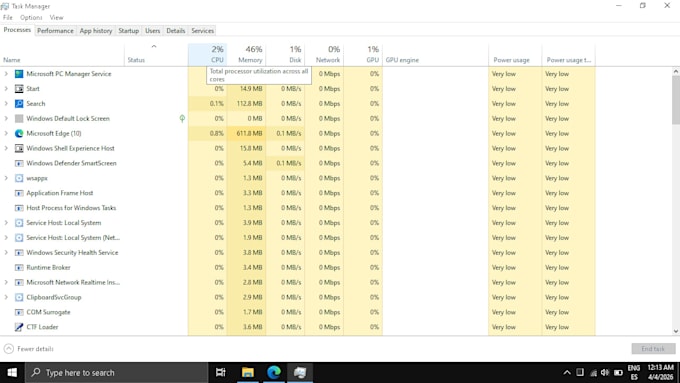
Task: Click the Windows Defender SmartScreen icon
Action: tap(19, 163)
